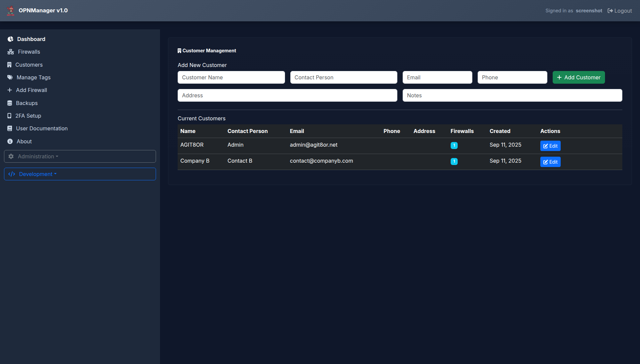This screenshot has height=364, width=640.
Task: Focus the Notes input field
Action: 512,95
